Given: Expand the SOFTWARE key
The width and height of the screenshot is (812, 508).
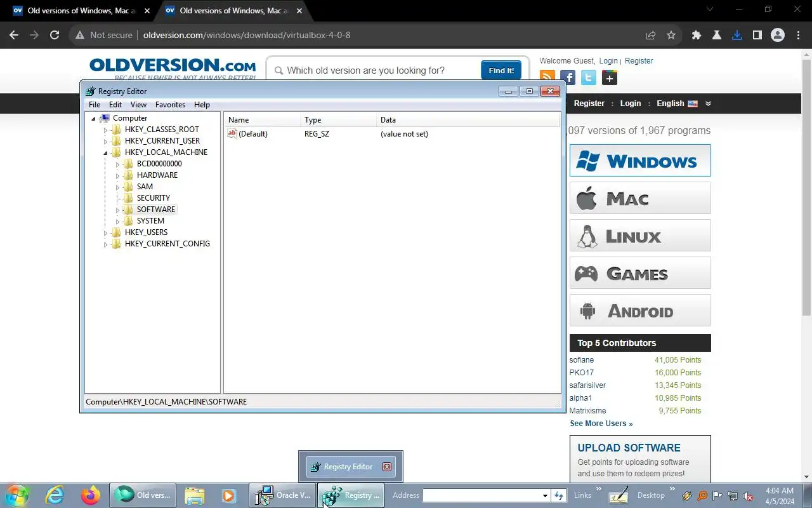Looking at the screenshot, I should point(117,210).
